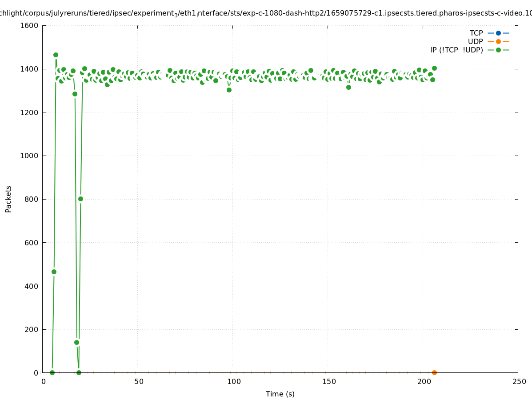Click the orange UDP legend marker

(498, 41)
